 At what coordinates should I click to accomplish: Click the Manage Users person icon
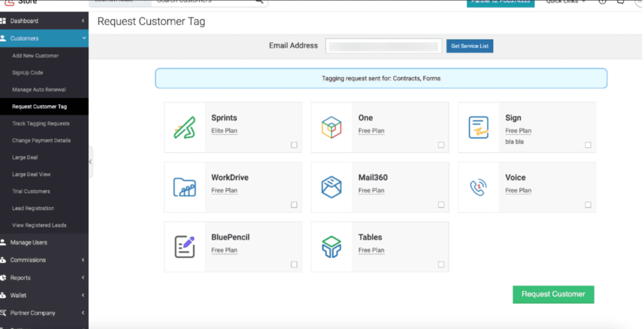(3, 242)
